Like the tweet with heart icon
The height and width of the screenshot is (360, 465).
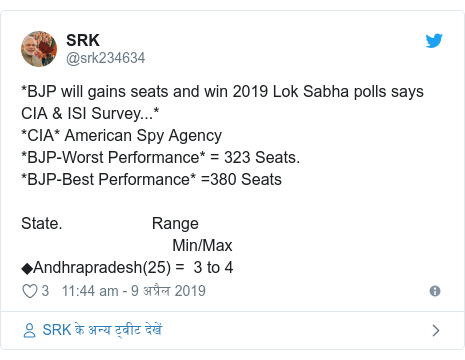[x=30, y=291]
